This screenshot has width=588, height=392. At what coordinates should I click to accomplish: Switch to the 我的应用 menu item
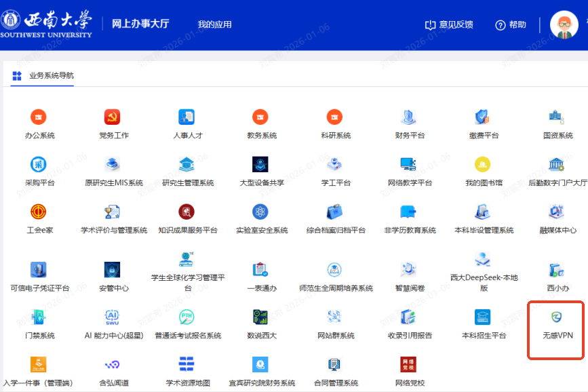click(x=214, y=24)
